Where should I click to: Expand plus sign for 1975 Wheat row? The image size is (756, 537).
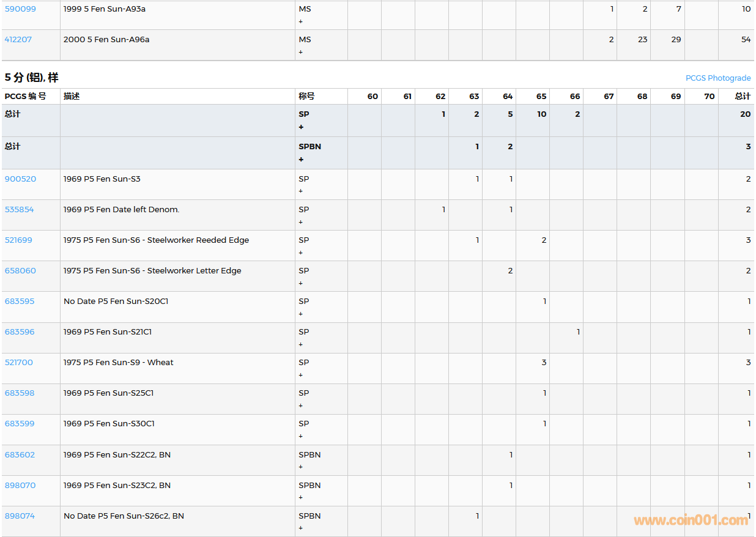(x=300, y=375)
